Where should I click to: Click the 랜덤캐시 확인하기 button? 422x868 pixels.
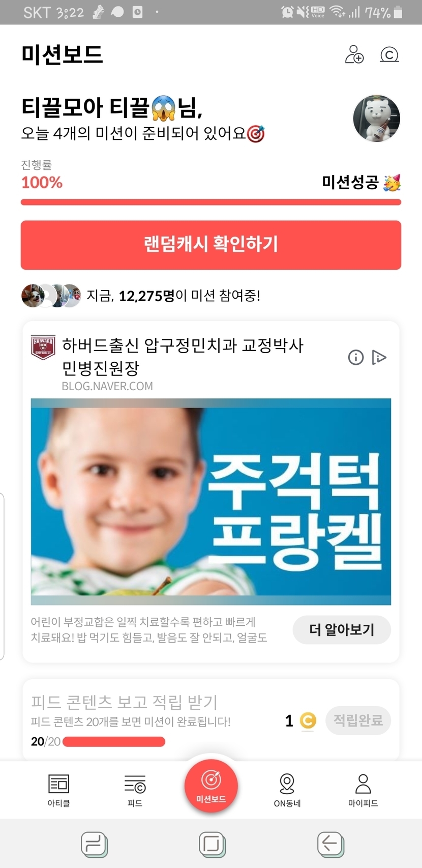coord(211,245)
